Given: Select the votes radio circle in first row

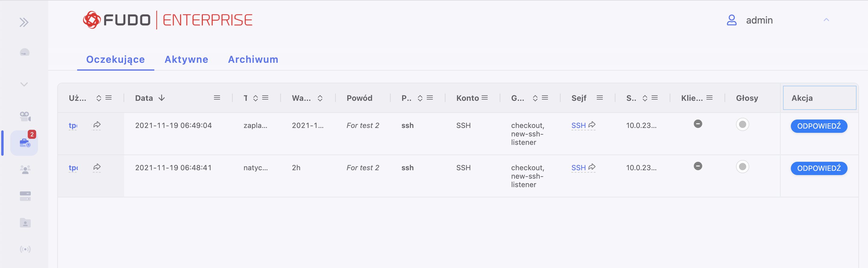Looking at the screenshot, I should pyautogui.click(x=742, y=125).
